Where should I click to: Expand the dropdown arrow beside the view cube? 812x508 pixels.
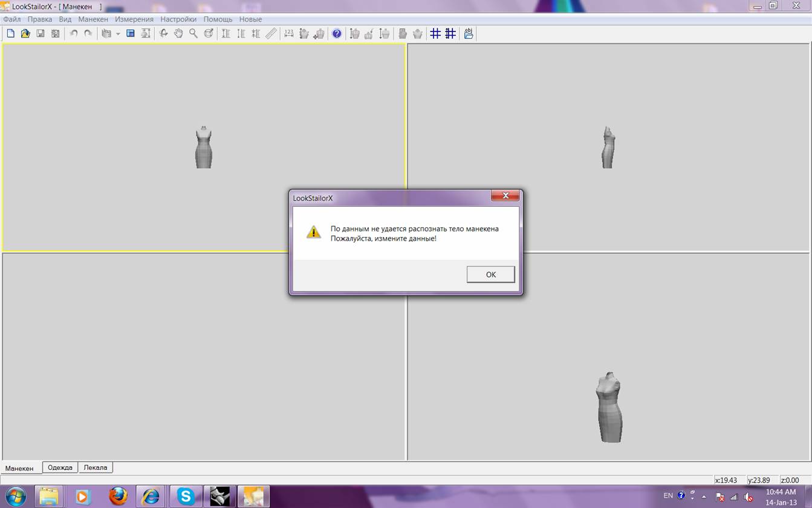tap(118, 34)
